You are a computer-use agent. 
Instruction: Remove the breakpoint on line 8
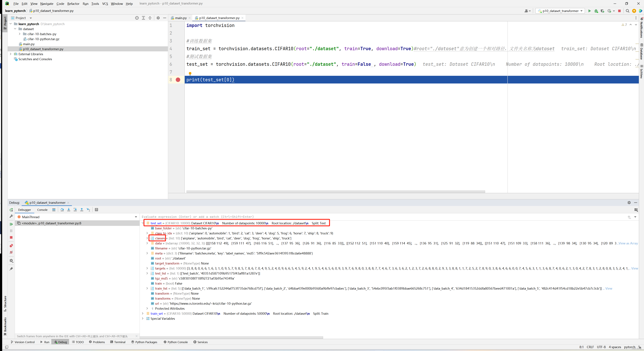(178, 80)
